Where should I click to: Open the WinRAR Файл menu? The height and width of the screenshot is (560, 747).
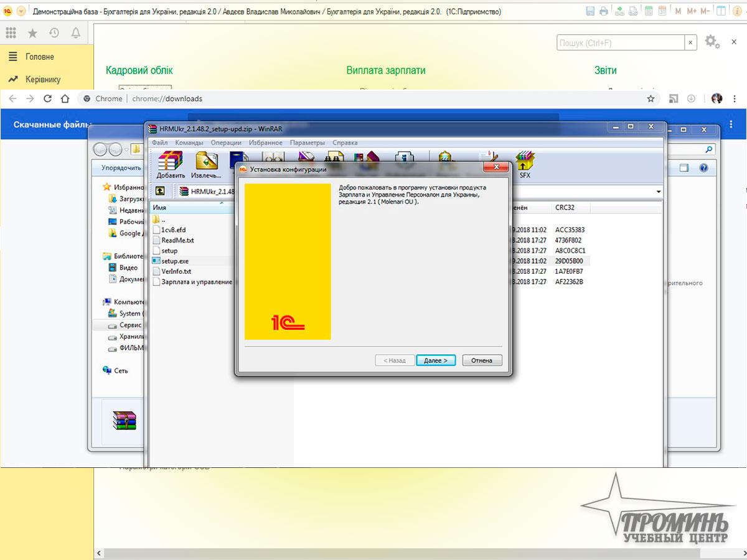[159, 142]
